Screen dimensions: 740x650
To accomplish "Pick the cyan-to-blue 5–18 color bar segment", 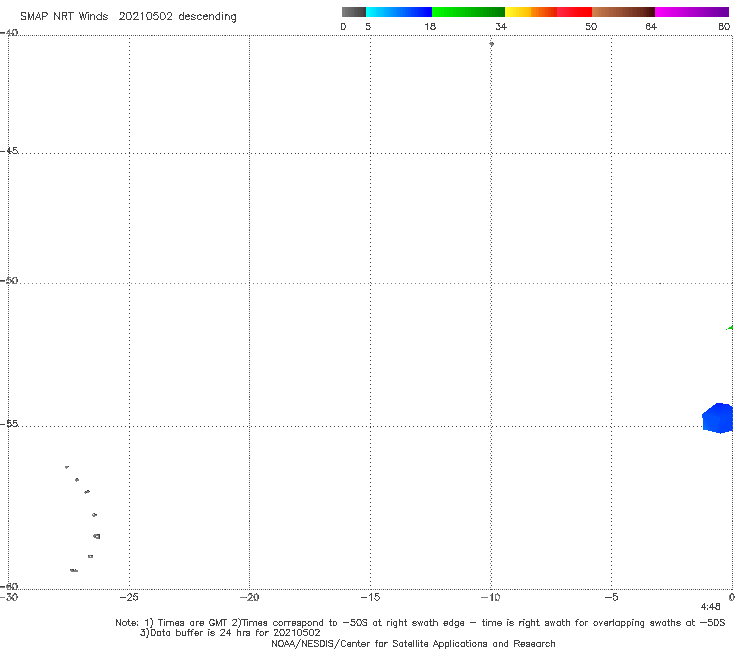I will 399,12.
